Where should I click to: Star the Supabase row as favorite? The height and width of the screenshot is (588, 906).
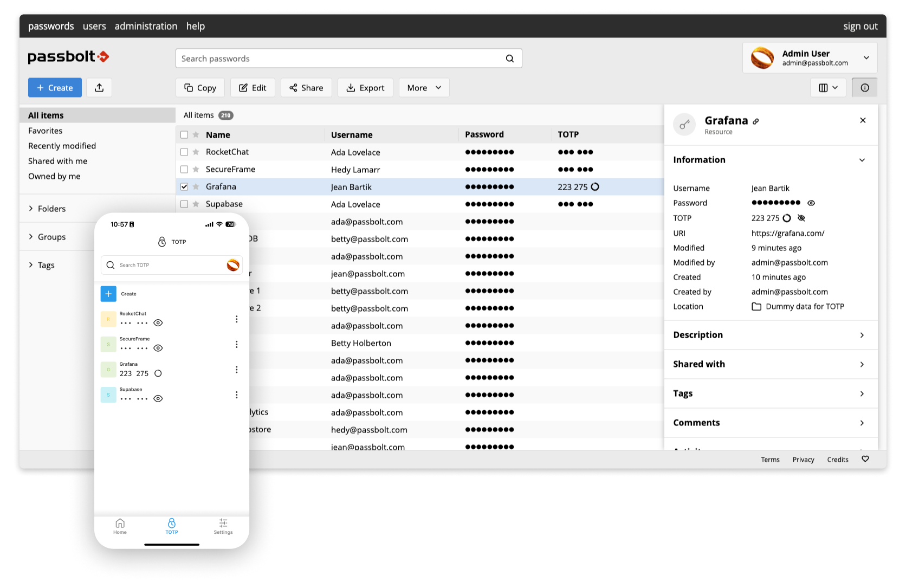(196, 204)
